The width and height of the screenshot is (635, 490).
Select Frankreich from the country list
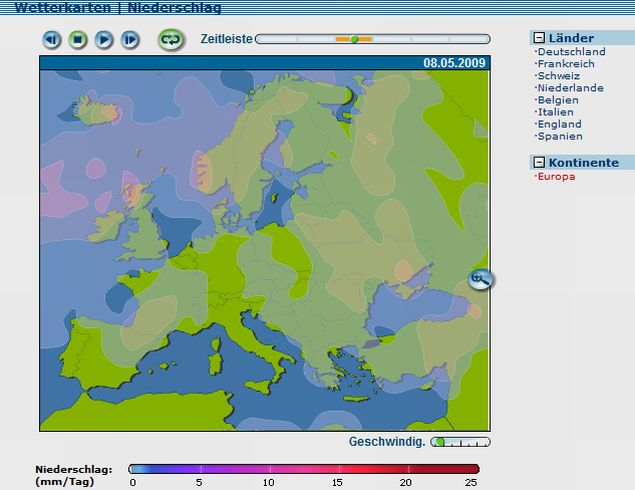(565, 64)
